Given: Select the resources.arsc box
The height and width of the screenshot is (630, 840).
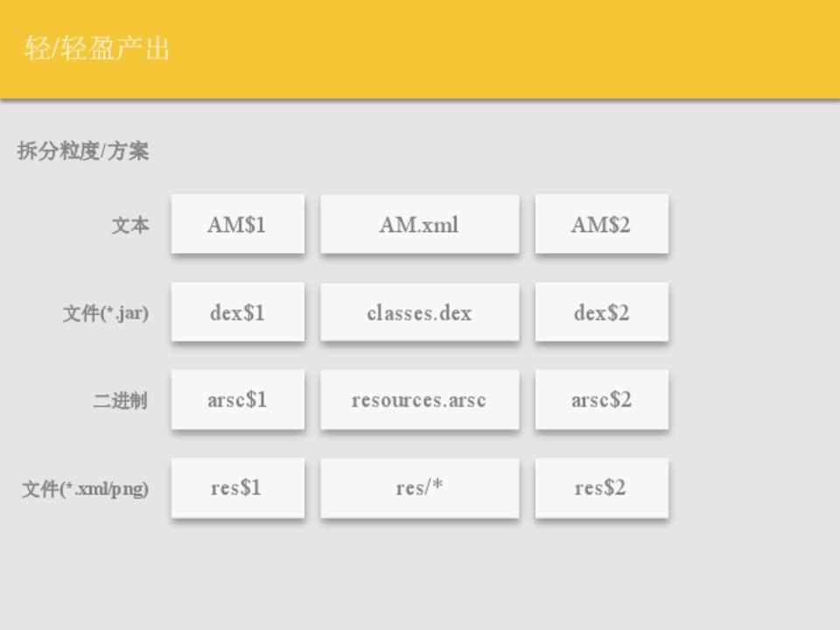Looking at the screenshot, I should pos(419,400).
